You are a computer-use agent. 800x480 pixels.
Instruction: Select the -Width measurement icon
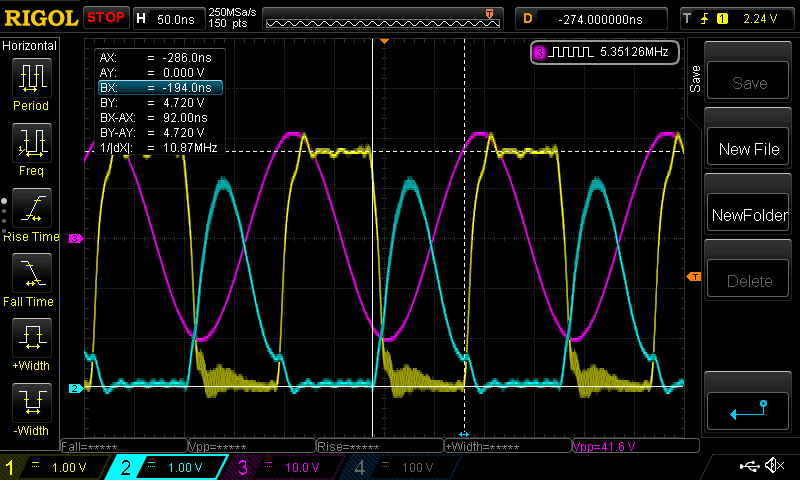[32, 403]
